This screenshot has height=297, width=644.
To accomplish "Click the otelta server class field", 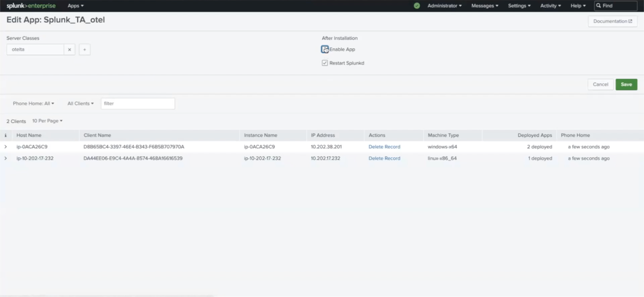I will pos(35,50).
